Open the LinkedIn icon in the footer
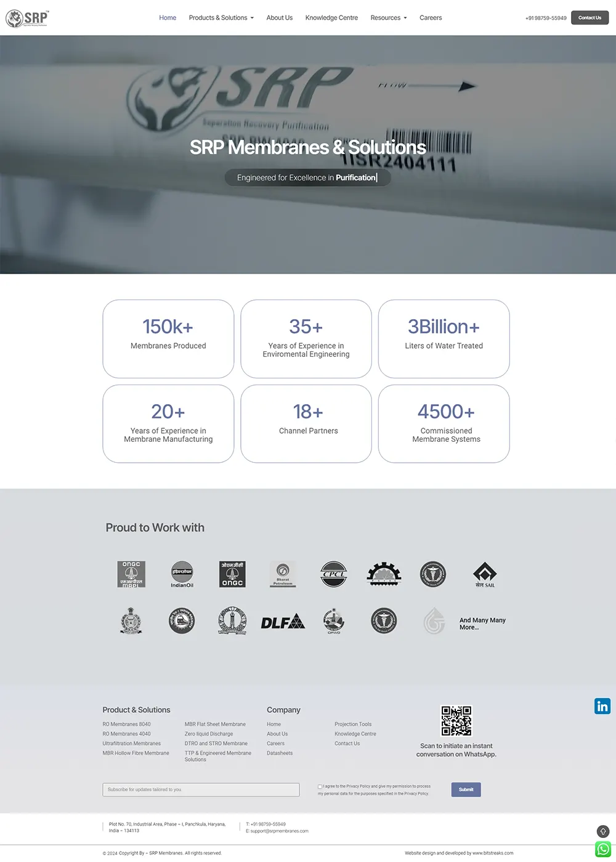The image size is (616, 862). click(x=602, y=706)
